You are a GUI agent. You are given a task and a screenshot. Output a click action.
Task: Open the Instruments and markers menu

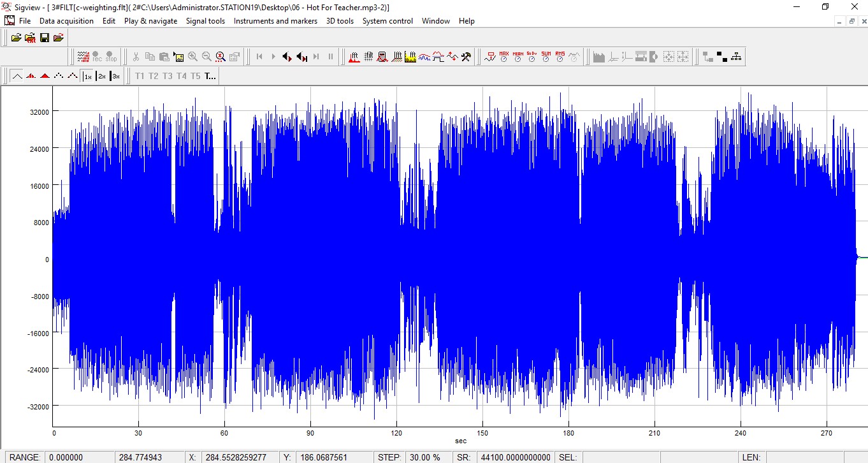coord(275,21)
